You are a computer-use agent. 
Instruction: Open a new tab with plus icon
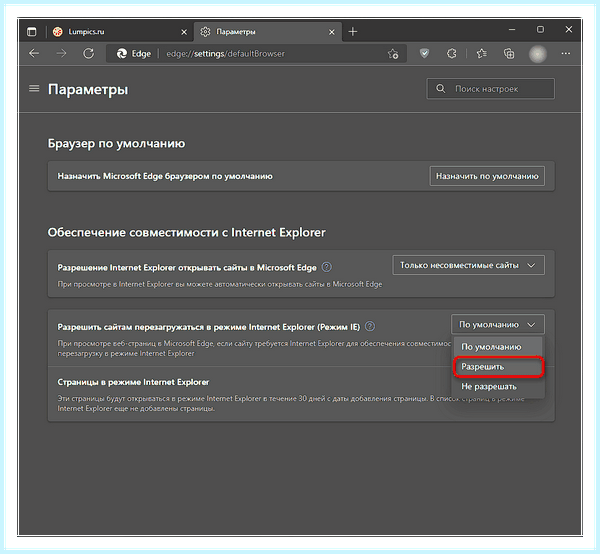click(353, 32)
